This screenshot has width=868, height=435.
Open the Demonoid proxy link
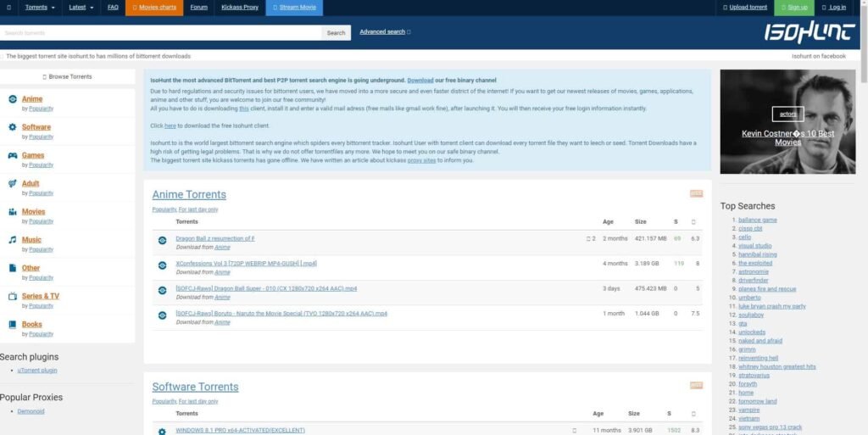[31, 411]
